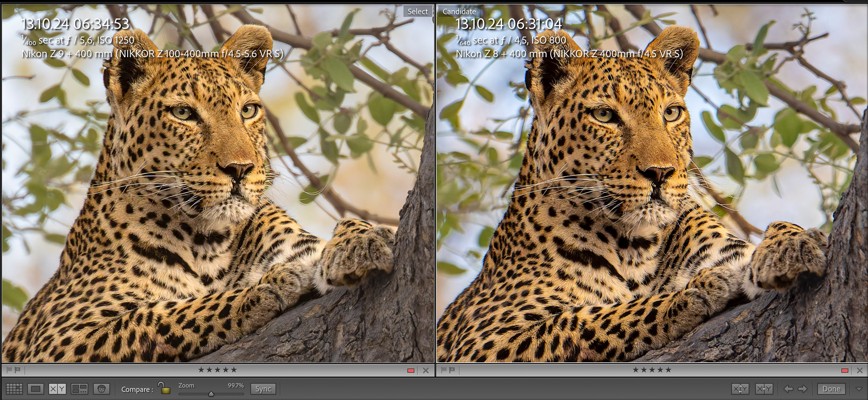Click the 'Compare :' label
This screenshot has width=868, height=400.
(x=137, y=389)
